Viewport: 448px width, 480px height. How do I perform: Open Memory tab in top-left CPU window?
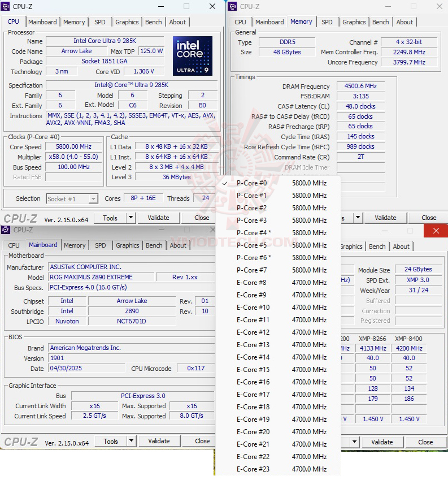74,22
